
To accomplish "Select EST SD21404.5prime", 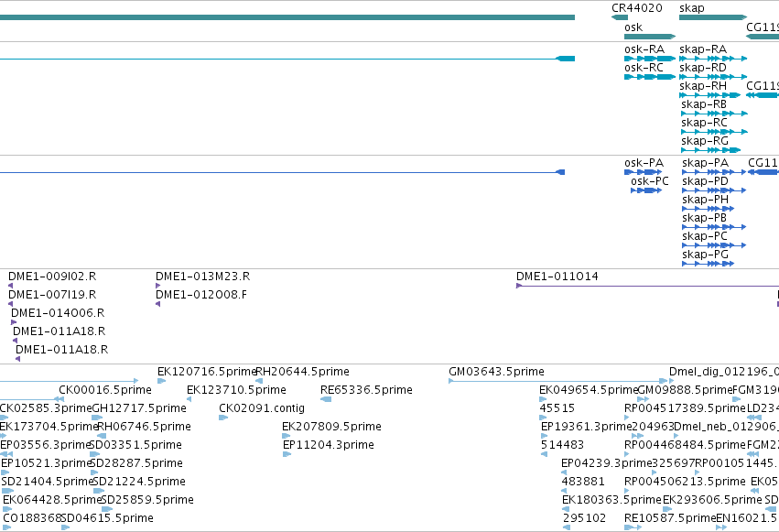I will 7,491.
